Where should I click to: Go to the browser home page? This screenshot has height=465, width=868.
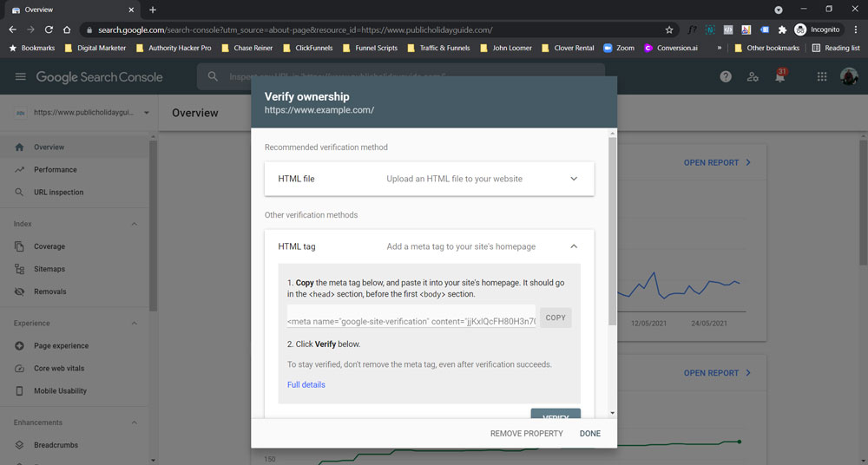pos(67,29)
